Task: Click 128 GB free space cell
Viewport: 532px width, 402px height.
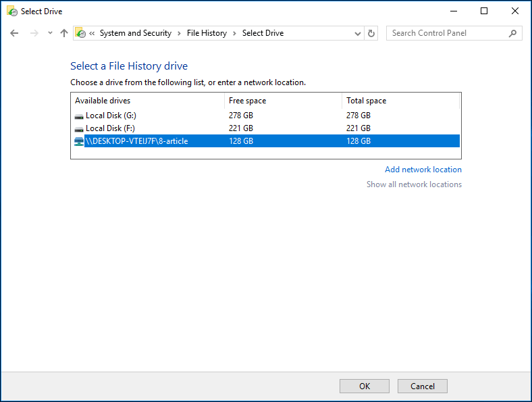Action: point(241,141)
